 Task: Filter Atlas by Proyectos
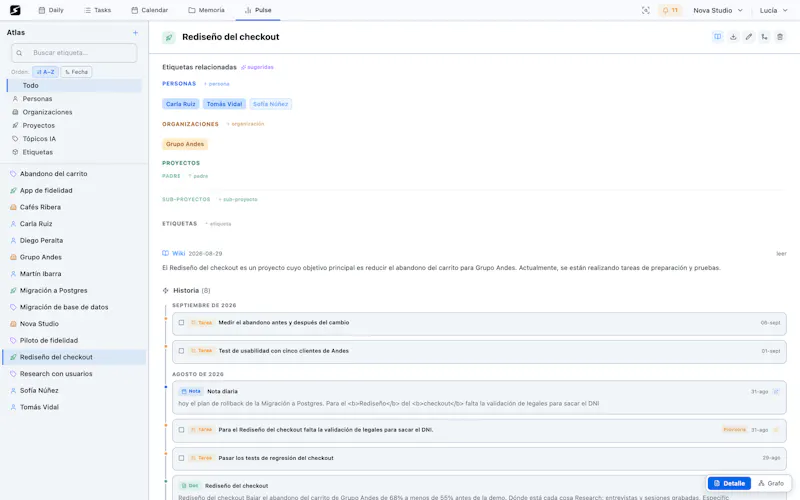tap(74, 126)
